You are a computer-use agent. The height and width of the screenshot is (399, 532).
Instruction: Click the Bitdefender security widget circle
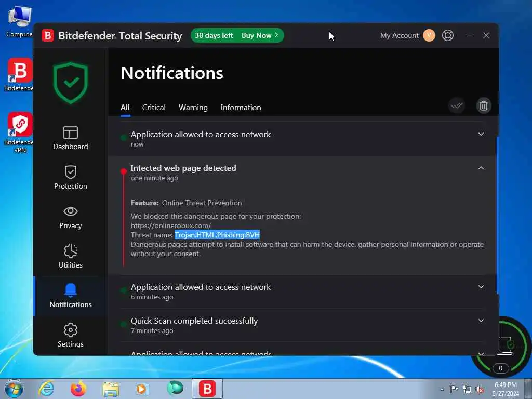point(501,347)
